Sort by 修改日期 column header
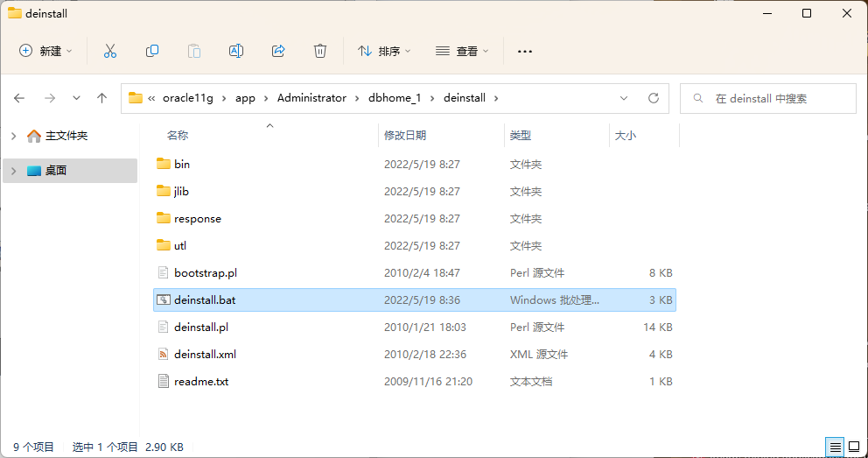This screenshot has width=868, height=458. 405,135
